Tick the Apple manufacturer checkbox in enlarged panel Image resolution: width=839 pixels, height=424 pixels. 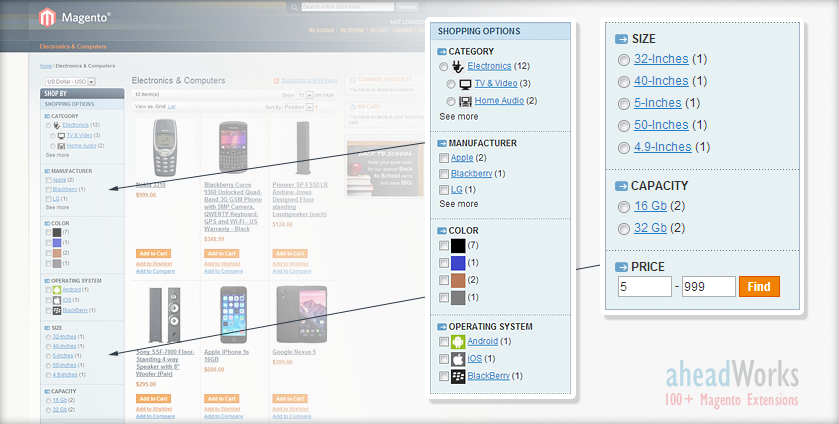point(444,158)
